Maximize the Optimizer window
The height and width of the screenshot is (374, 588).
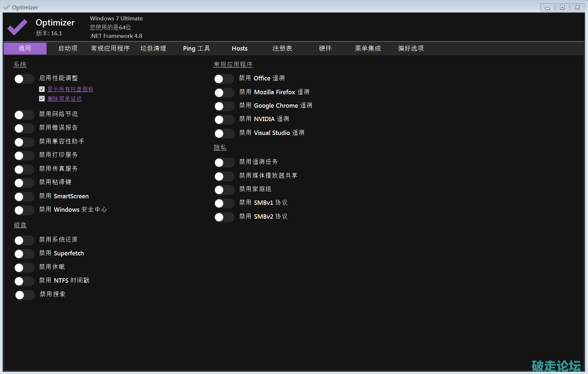point(562,7)
